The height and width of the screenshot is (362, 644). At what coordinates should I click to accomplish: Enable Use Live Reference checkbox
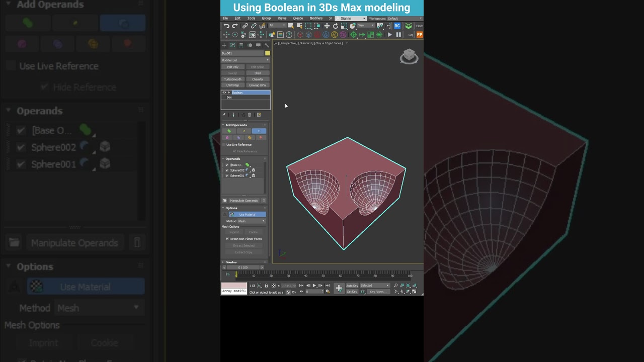pyautogui.click(x=224, y=145)
